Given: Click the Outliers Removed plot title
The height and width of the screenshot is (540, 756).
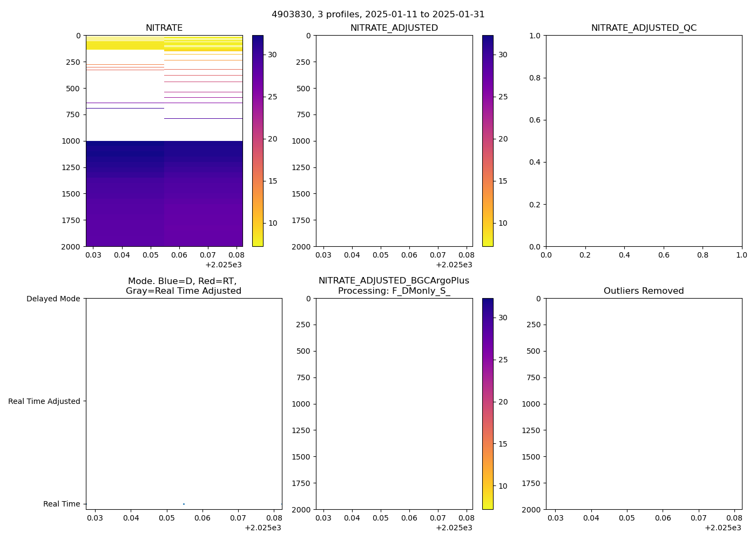Looking at the screenshot, I should (644, 291).
